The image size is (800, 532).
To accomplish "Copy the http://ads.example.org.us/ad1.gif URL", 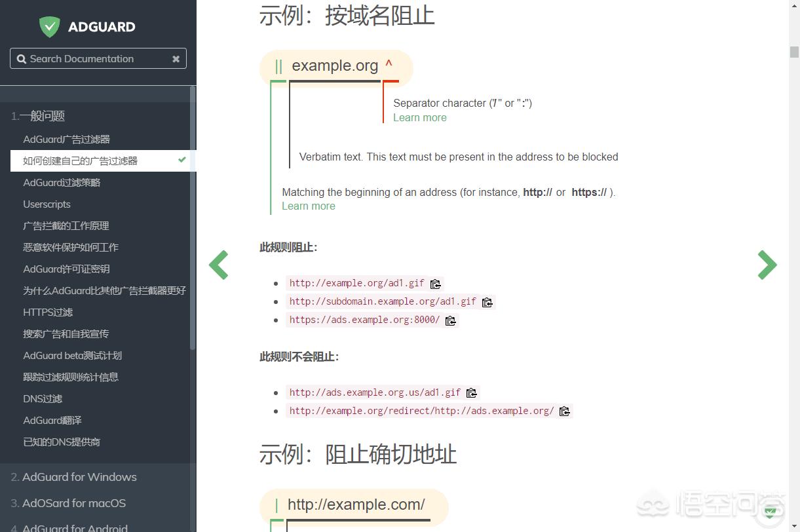I will (472, 393).
